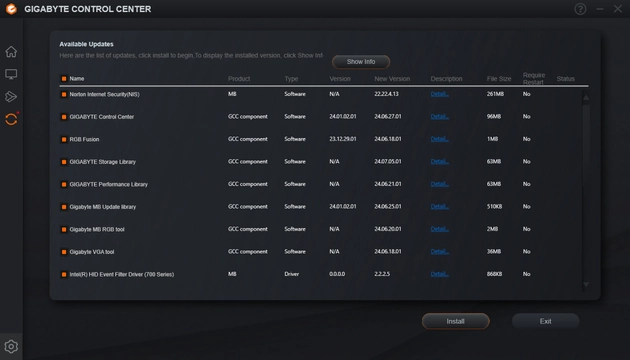The height and width of the screenshot is (360, 630).
Task: Select the RGB Fusion row name
Action: tap(84, 139)
